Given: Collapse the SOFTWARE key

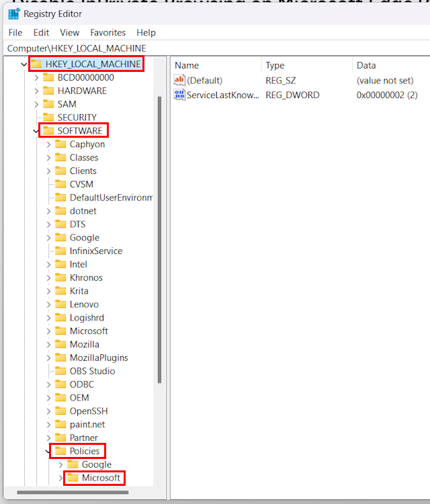Looking at the screenshot, I should coord(36,131).
